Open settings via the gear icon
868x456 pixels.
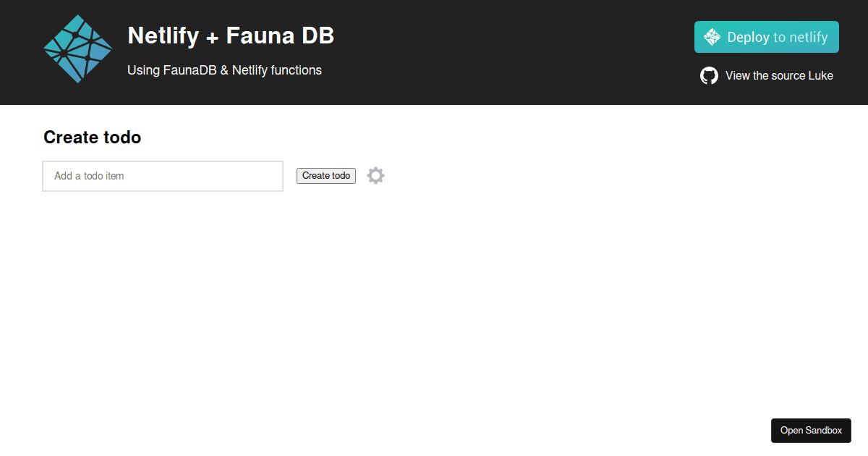(x=375, y=175)
